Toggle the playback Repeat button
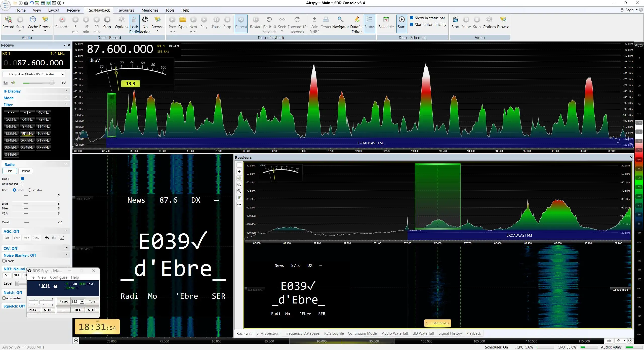This screenshot has height=350, width=644. coord(241,24)
